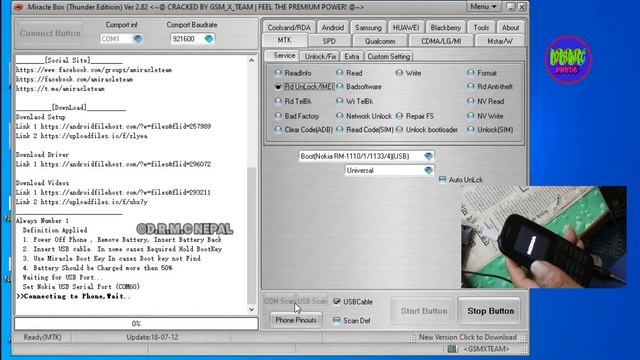The height and width of the screenshot is (360, 640).
Task: Select Rd UnLock/IMEI radio option
Action: pyautogui.click(x=278, y=87)
